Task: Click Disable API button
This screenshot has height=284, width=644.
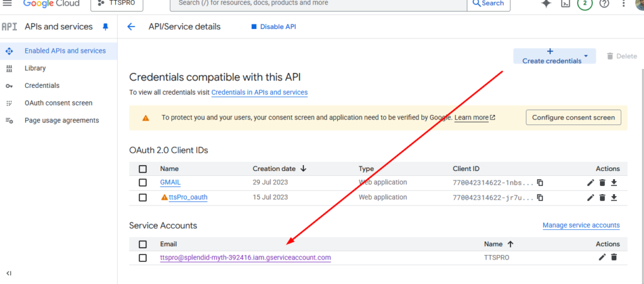Action: click(274, 26)
